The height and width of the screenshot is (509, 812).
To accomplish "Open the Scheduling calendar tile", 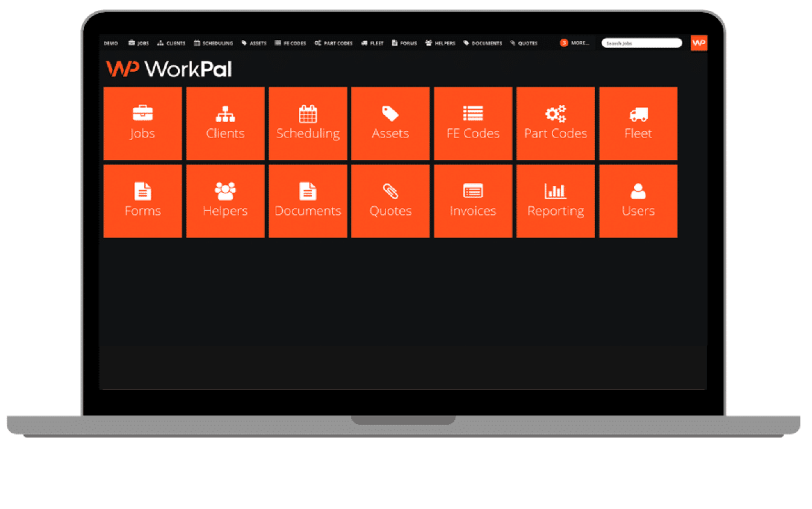I will tap(308, 123).
